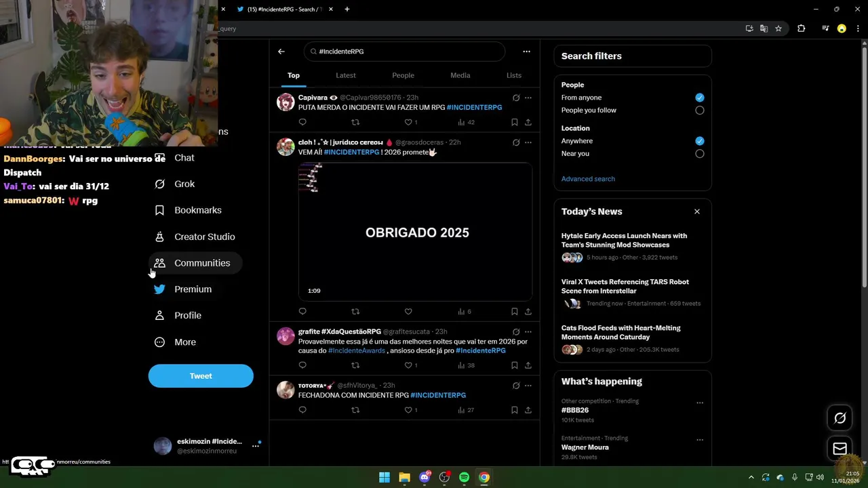Open the Wagner Moura trending topic
This screenshot has width=868, height=488.
585,447
